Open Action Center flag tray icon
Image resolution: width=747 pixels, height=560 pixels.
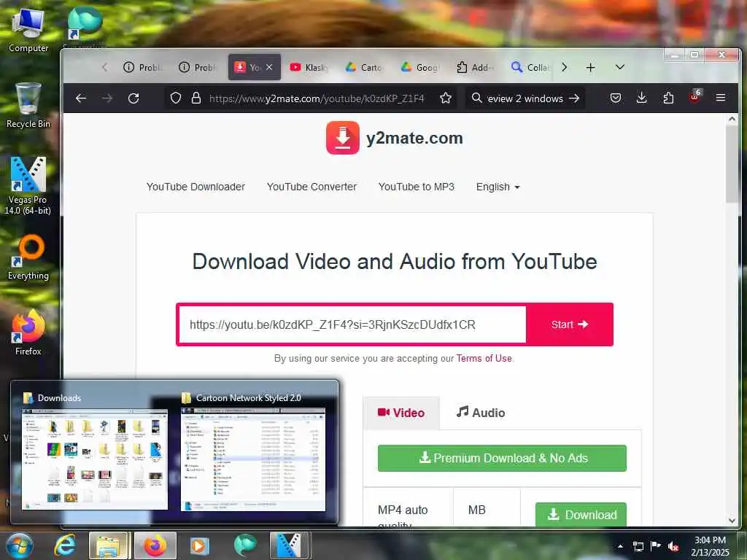coord(656,546)
